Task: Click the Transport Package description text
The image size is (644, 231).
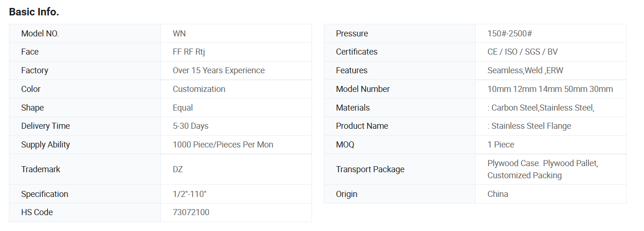Action: coord(543,169)
